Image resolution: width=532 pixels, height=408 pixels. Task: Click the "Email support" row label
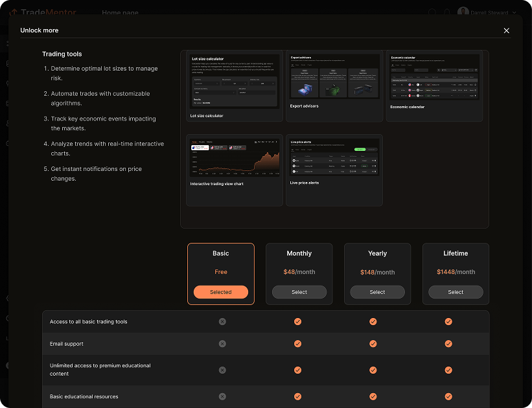pos(67,344)
